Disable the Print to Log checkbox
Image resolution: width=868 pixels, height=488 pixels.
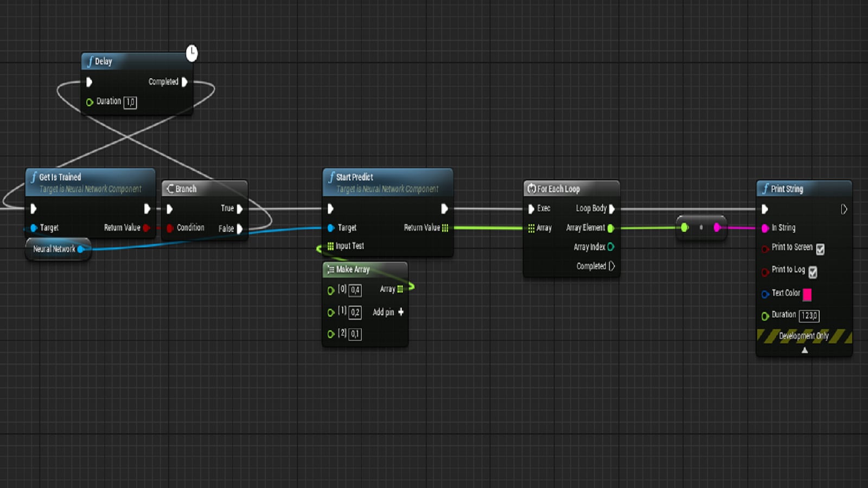click(x=813, y=272)
